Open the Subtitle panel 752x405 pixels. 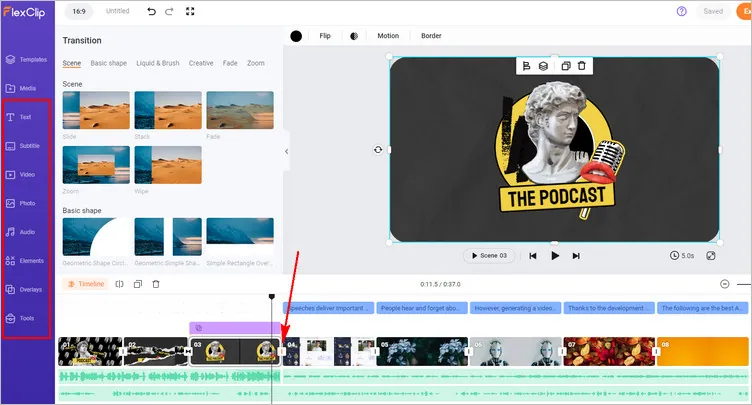pos(23,146)
